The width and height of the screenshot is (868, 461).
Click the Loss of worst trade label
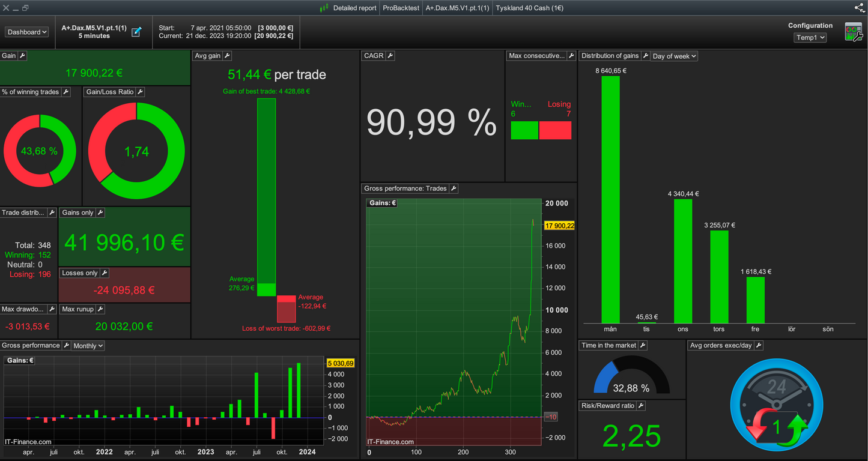pyautogui.click(x=287, y=328)
